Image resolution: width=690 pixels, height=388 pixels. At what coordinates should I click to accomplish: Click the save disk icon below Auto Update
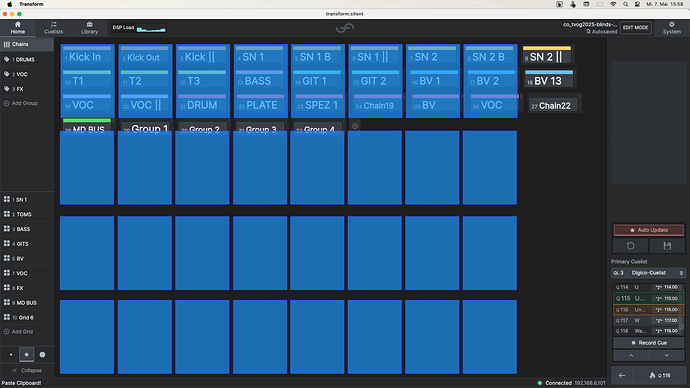(x=667, y=246)
